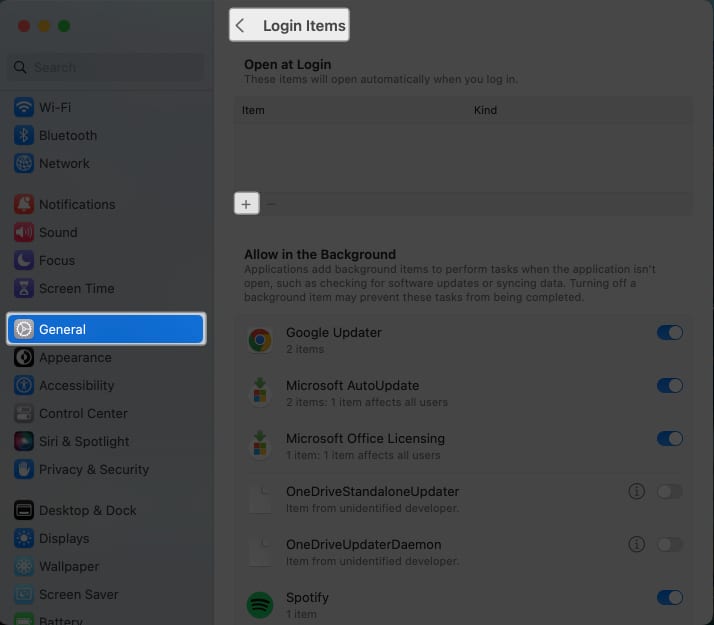The image size is (714, 625).
Task: Select Notifications label in sidebar
Action: point(77,204)
